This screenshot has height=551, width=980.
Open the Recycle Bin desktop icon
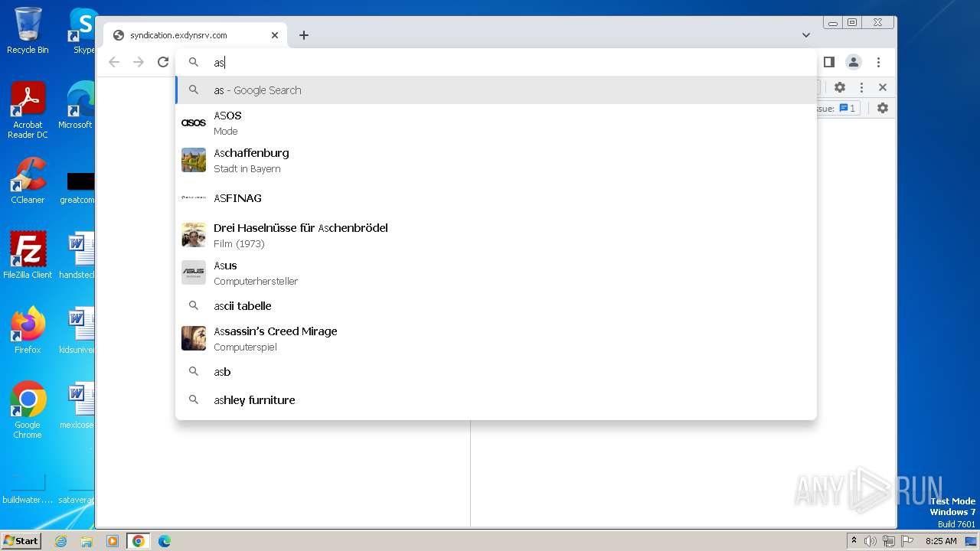(28, 31)
